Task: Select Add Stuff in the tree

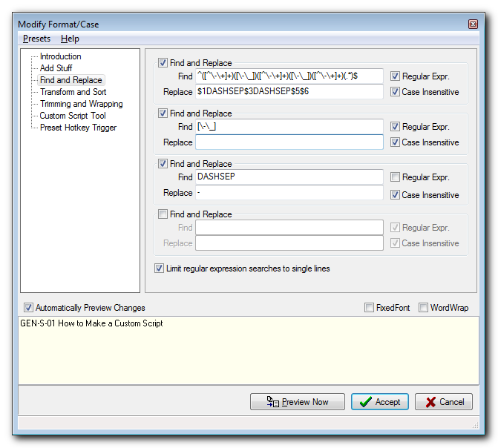Action: tap(56, 68)
